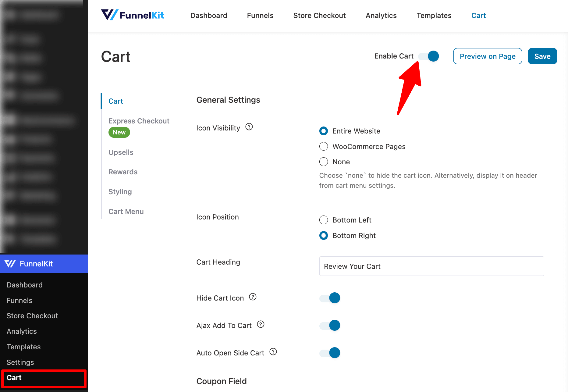The height and width of the screenshot is (392, 568).
Task: Open Analytics in top navigation
Action: [381, 16]
